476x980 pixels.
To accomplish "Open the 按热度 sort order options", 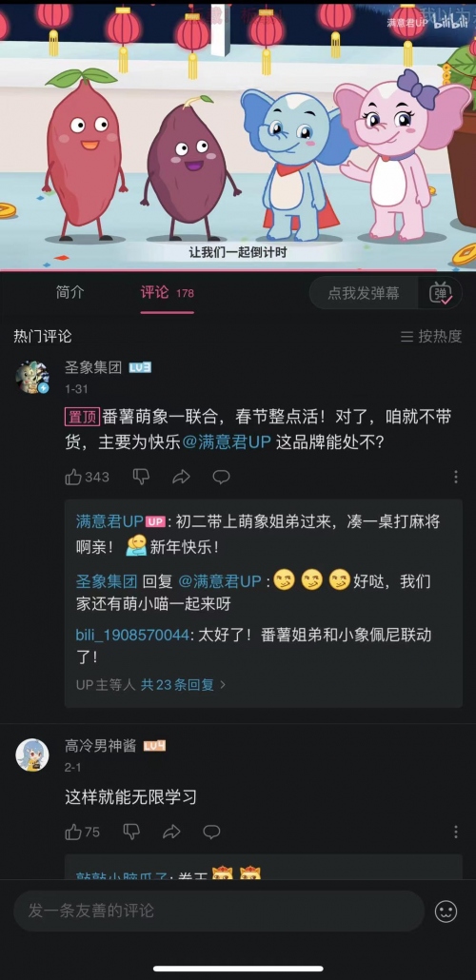I will click(431, 336).
